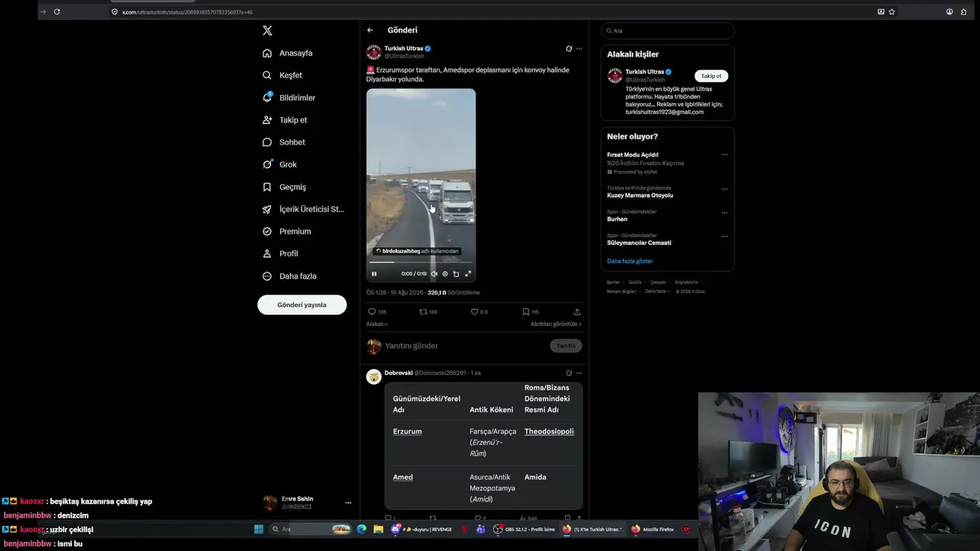The image size is (980, 551).
Task: Follow Turkish Ultras with Takip et
Action: coord(711,76)
